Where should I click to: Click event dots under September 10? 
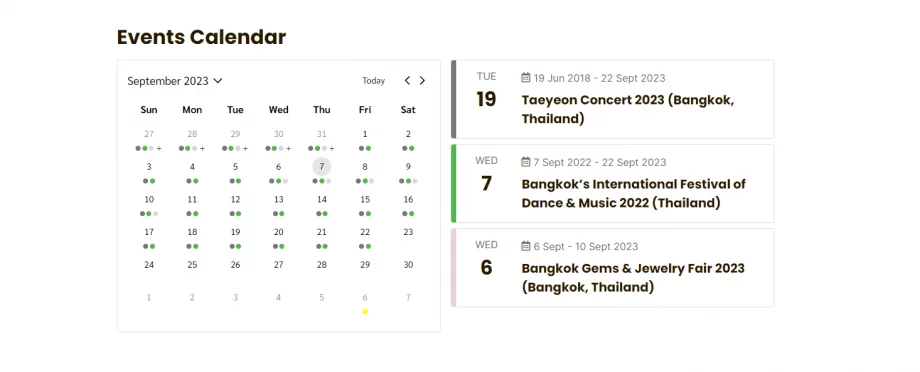[149, 214]
